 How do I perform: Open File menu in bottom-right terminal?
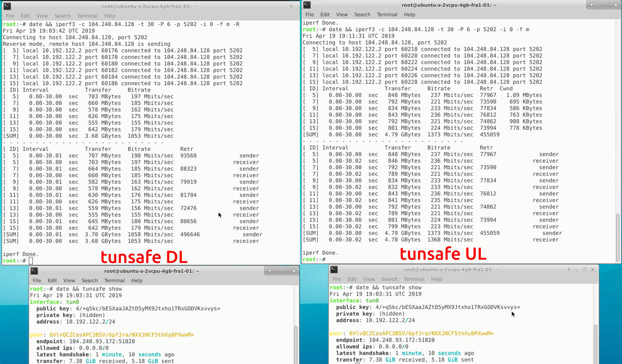point(337,279)
